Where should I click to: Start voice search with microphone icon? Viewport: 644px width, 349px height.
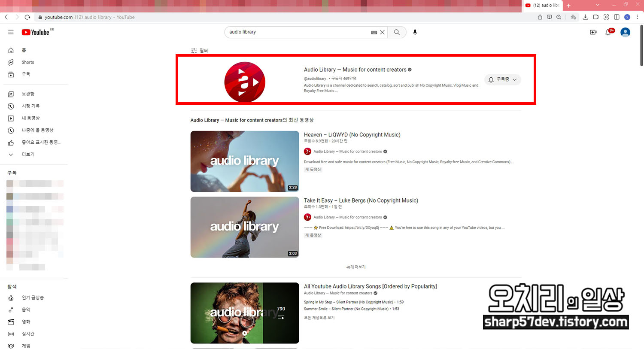(415, 32)
